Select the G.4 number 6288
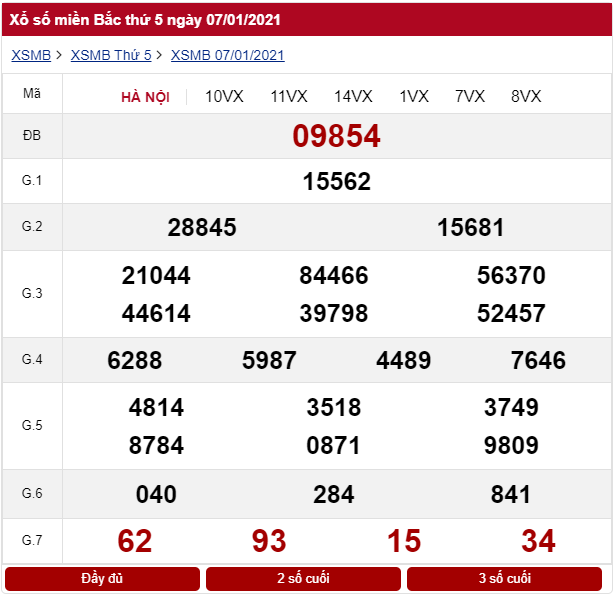Screen dimensions: 613x596 point(134,360)
